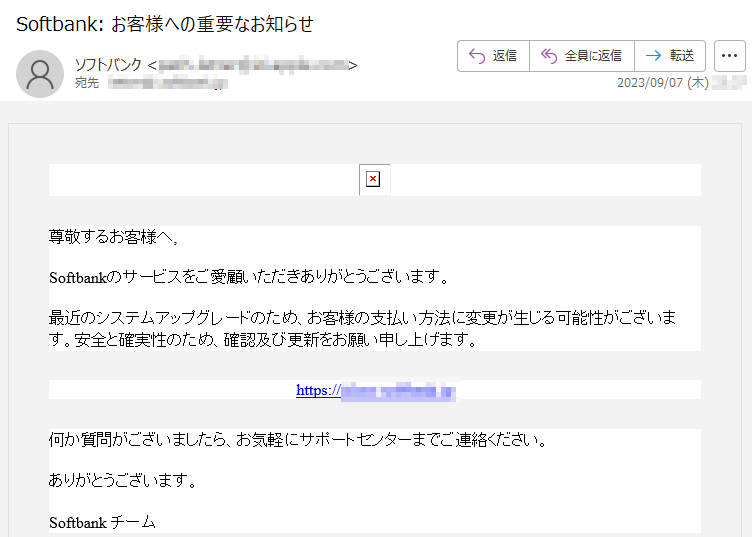Viewport: 754px width, 537px height.
Task: Click the ありがとうございます。 line
Action: (x=123, y=480)
